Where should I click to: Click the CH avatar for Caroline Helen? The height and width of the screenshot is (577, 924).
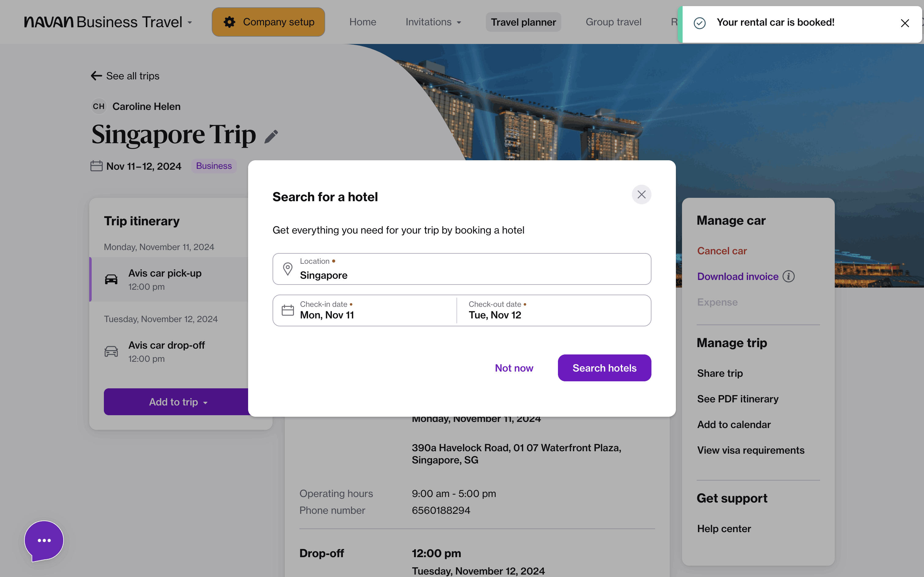(x=98, y=107)
